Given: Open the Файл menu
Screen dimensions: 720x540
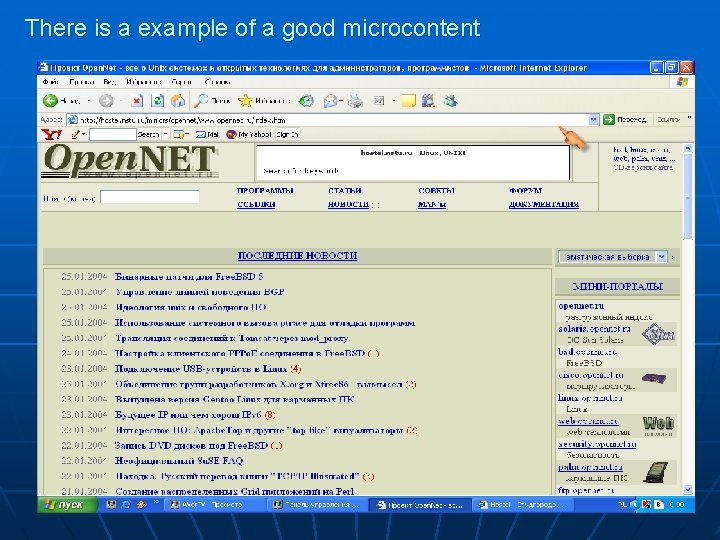Looking at the screenshot, I should click(x=50, y=82).
